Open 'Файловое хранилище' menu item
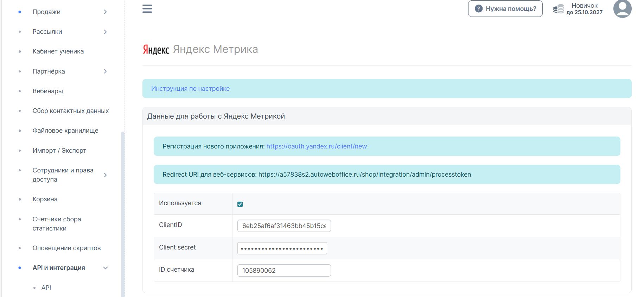Viewport: 644px width, 297px height. pos(65,131)
